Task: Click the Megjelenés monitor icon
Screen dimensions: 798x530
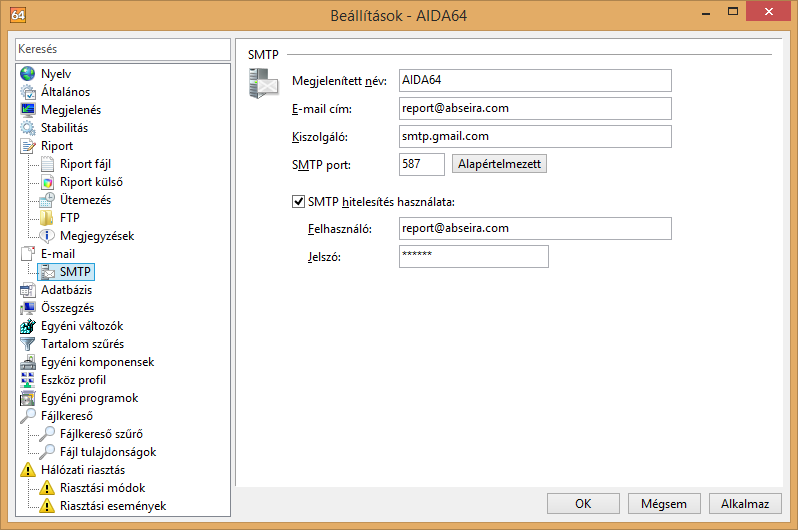Action: point(28,109)
